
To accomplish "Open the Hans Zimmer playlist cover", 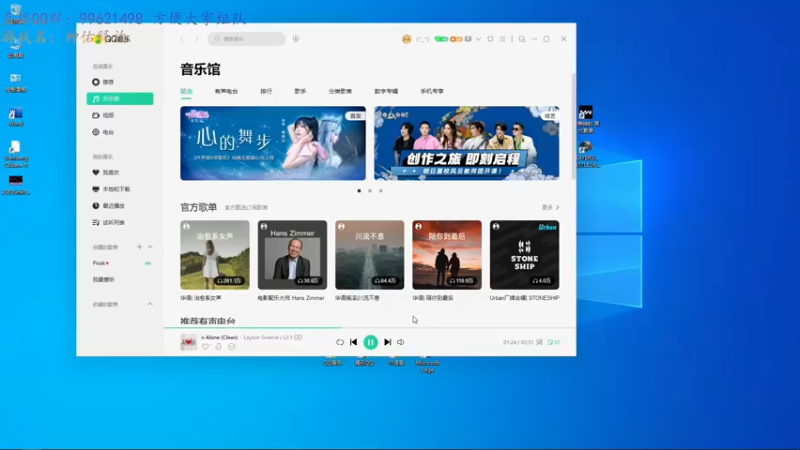I will click(292, 255).
